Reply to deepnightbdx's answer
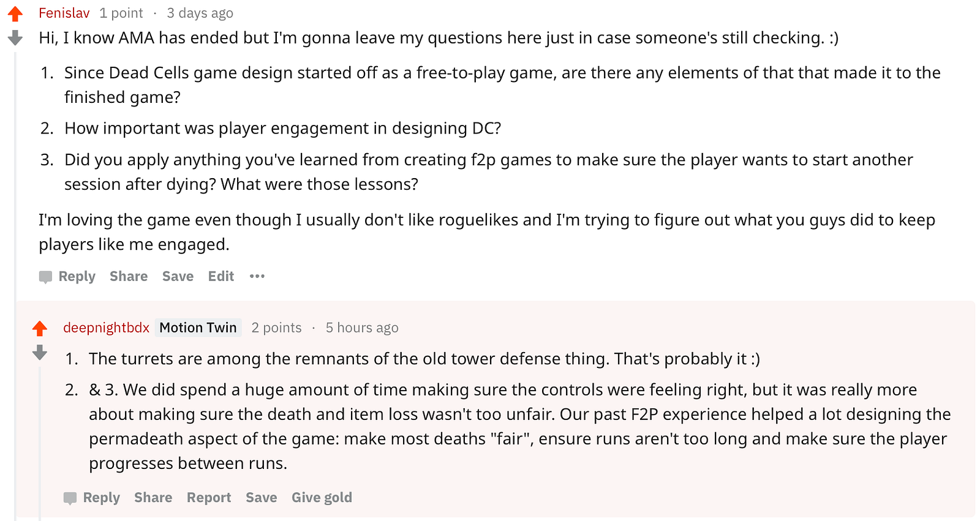Viewport: 980px width, 521px height. [x=101, y=497]
